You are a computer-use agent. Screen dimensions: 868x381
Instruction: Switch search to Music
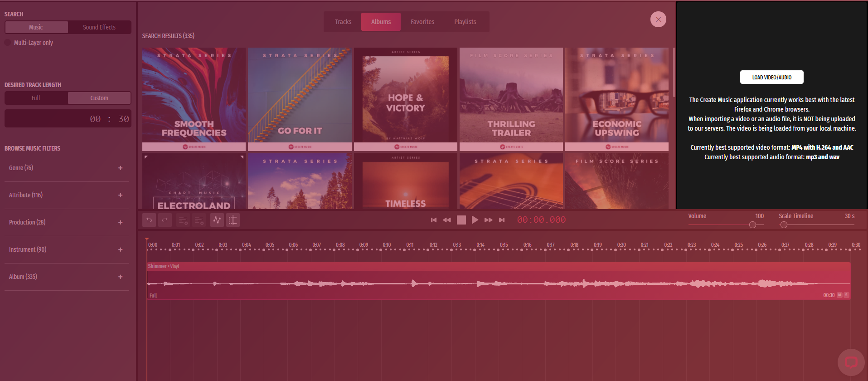[x=36, y=27]
